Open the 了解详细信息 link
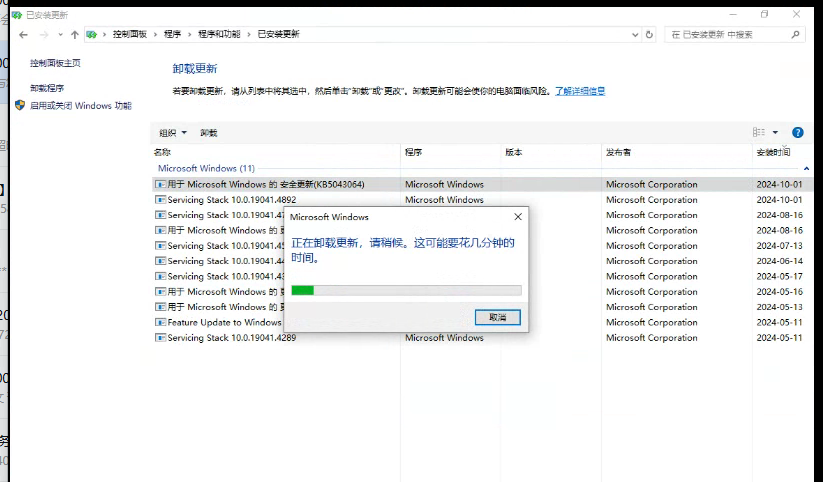823x482 pixels. click(x=581, y=91)
